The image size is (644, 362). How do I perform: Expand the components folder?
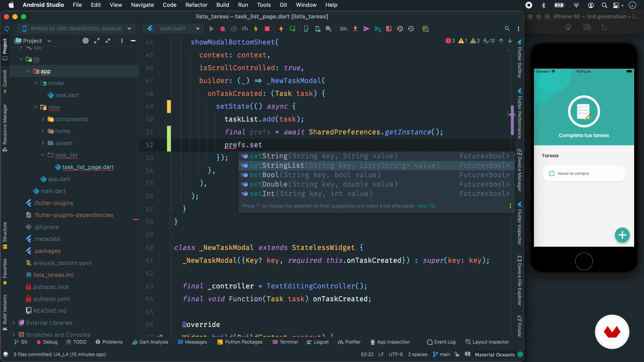pyautogui.click(x=43, y=119)
